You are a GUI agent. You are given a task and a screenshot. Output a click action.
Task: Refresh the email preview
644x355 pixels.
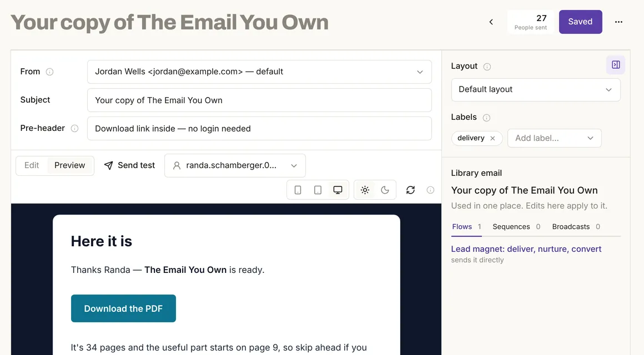[410, 190]
